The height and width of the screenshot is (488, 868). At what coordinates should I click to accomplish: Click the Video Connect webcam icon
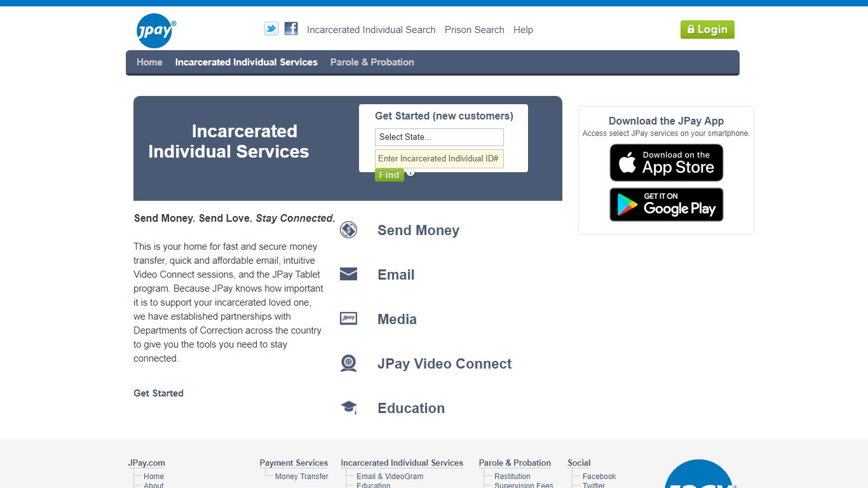[348, 363]
